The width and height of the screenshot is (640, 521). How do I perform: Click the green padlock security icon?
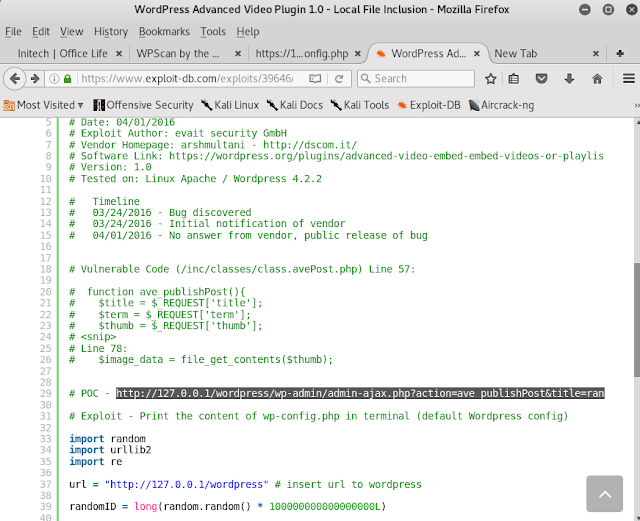click(x=68, y=78)
